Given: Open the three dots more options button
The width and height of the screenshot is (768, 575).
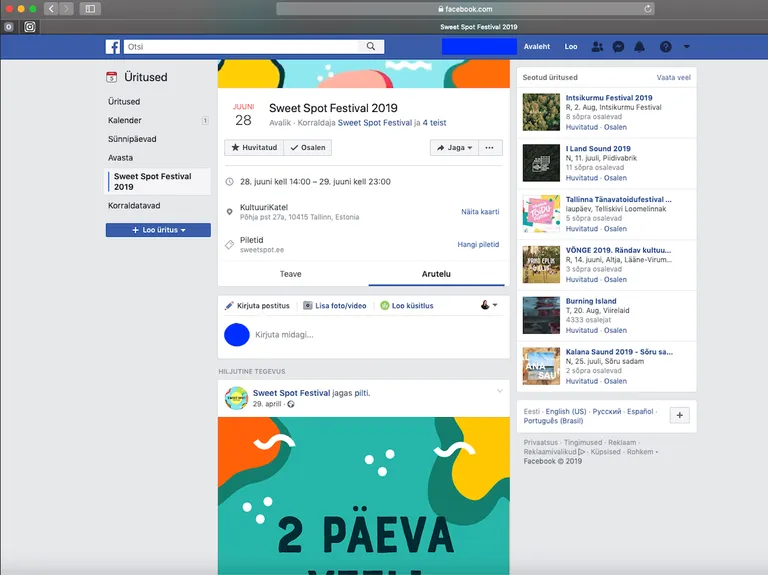Looking at the screenshot, I should [489, 147].
